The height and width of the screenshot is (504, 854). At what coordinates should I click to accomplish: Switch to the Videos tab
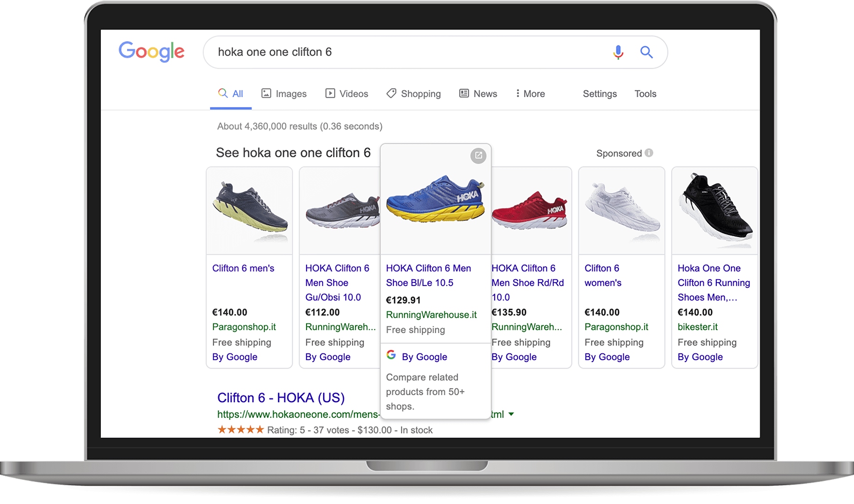[x=347, y=94]
